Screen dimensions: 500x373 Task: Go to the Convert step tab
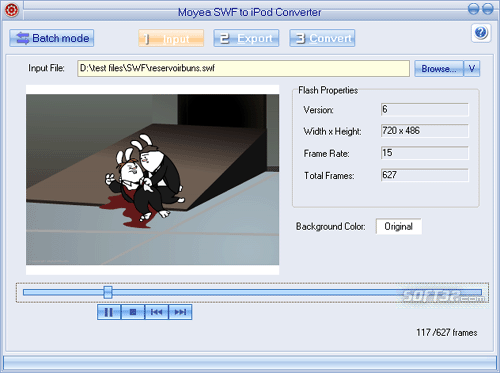point(322,38)
